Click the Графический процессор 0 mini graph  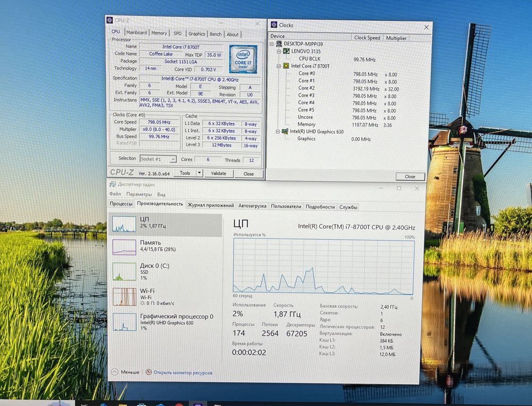click(124, 321)
